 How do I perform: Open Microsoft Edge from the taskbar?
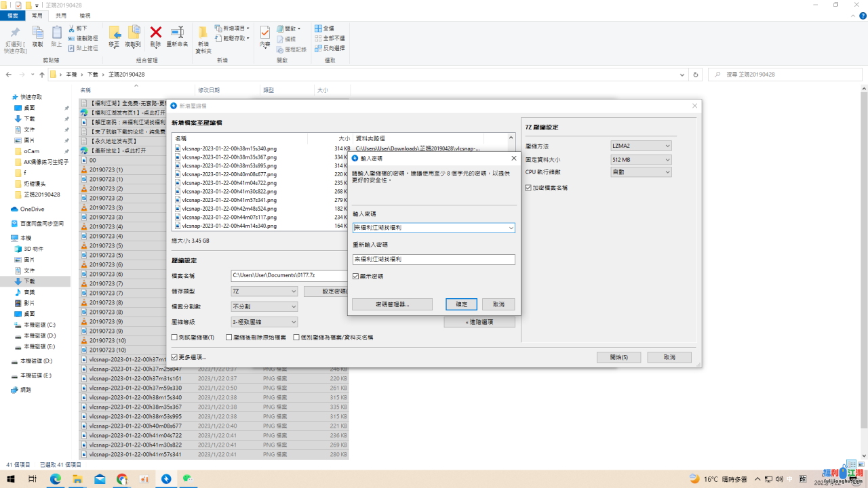click(56, 479)
